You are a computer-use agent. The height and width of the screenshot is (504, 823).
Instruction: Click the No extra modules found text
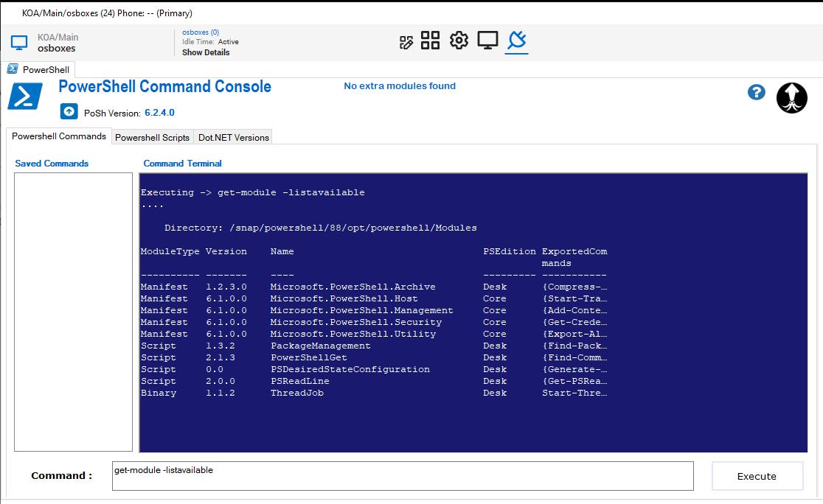click(400, 85)
